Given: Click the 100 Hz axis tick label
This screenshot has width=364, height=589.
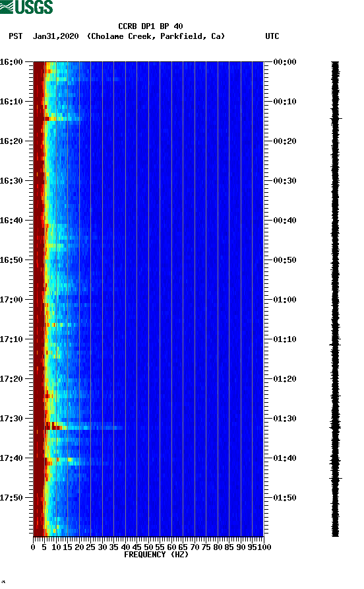Looking at the screenshot, I should tap(264, 547).
